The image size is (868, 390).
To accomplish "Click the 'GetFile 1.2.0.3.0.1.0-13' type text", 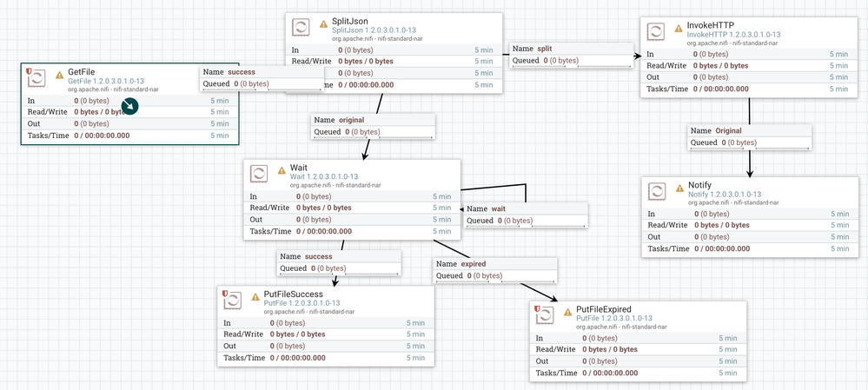I will (x=106, y=81).
